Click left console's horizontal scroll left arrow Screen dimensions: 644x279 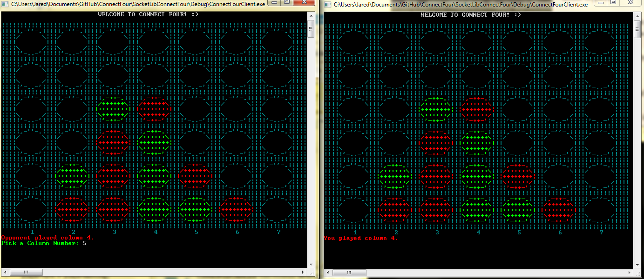pyautogui.click(x=5, y=272)
